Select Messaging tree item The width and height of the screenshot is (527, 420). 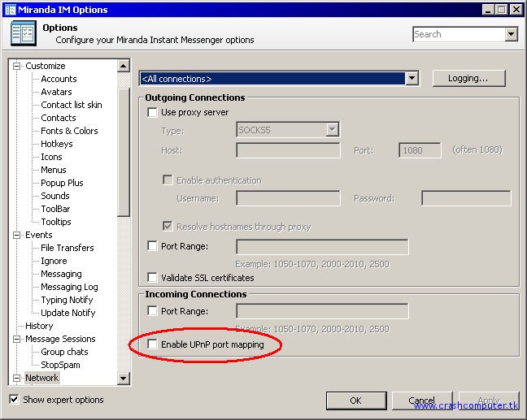pyautogui.click(x=61, y=274)
